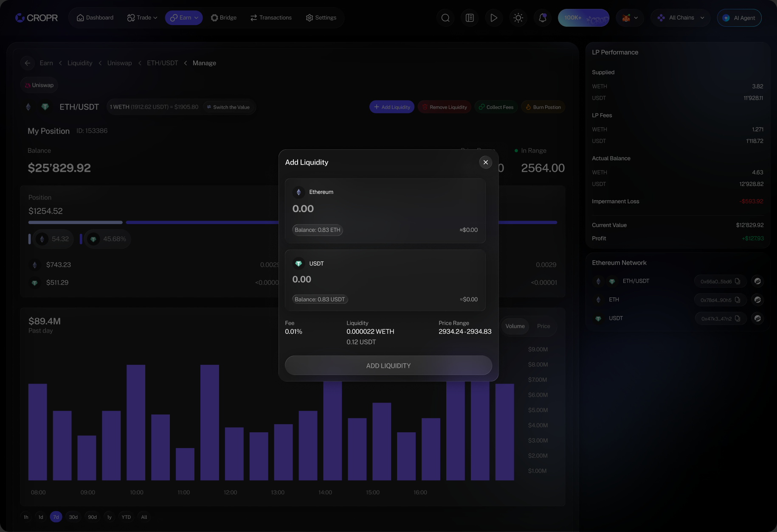Image resolution: width=777 pixels, height=532 pixels.
Task: Copy the USDT address 0x47k3..47n2
Action: click(x=738, y=319)
